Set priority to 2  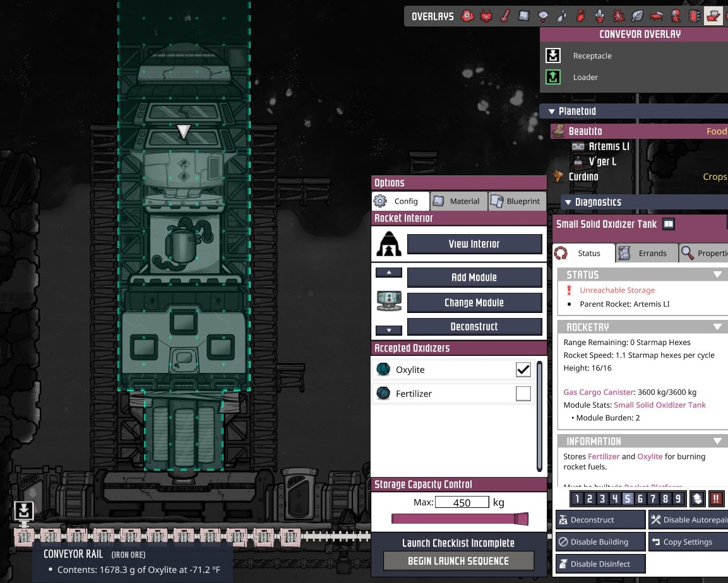(589, 498)
